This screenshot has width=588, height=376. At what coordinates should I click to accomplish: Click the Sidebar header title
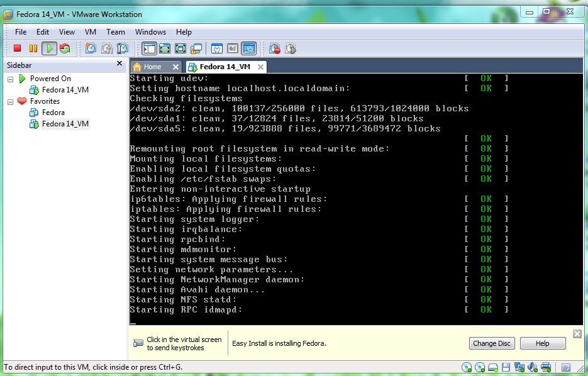pyautogui.click(x=19, y=65)
